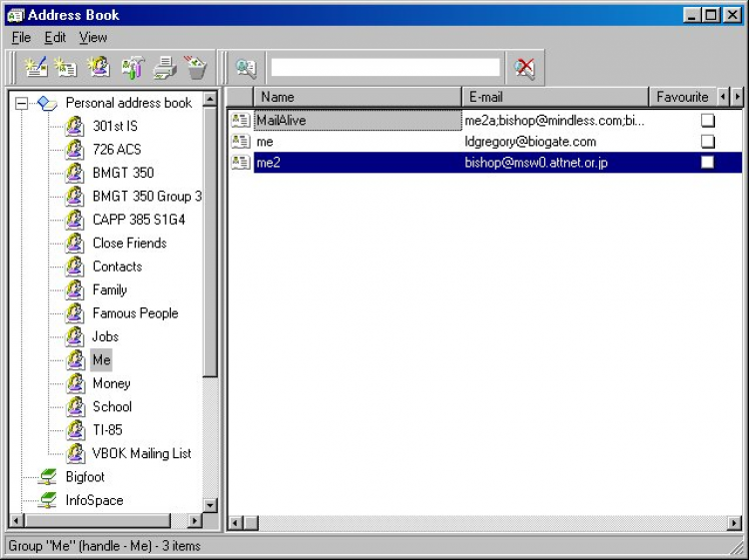
Task: Select the InfoSpace directory service
Action: pyautogui.click(x=94, y=500)
